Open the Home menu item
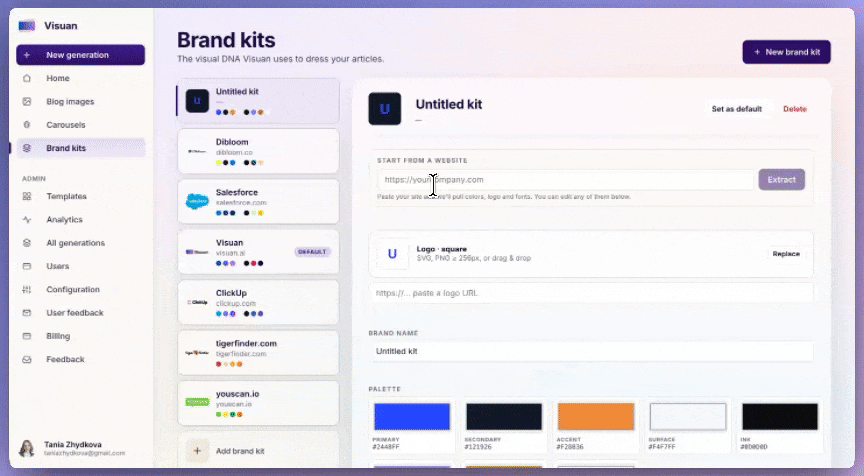The height and width of the screenshot is (476, 864). click(x=80, y=78)
